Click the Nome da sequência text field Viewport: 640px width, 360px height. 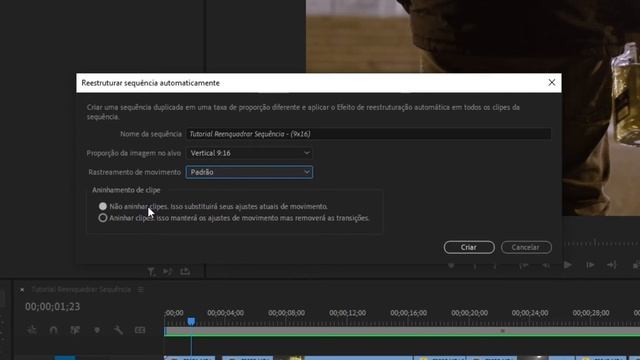[369, 134]
